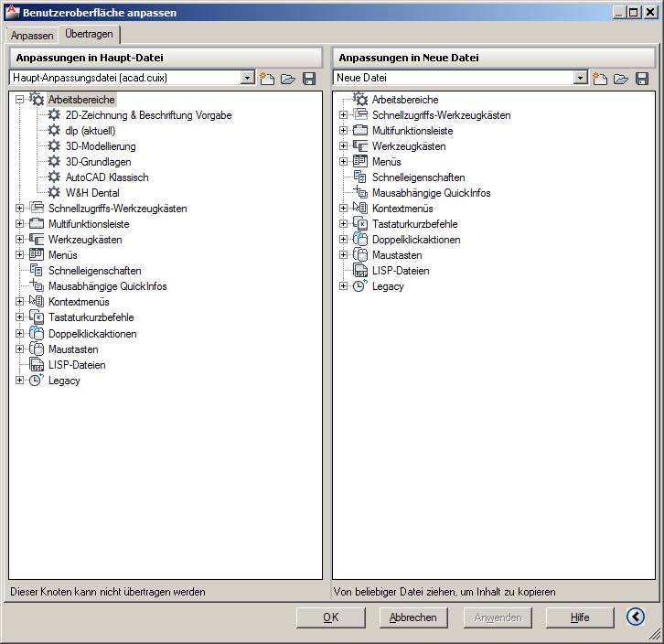Image resolution: width=664 pixels, height=644 pixels.
Task: Click left panel Menüs icon
Action: tap(37, 254)
